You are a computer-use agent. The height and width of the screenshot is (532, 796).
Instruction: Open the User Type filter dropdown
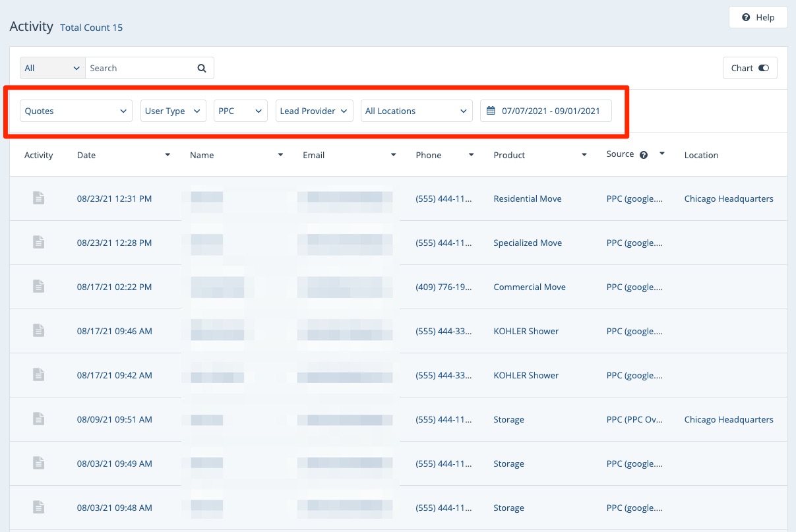[173, 111]
